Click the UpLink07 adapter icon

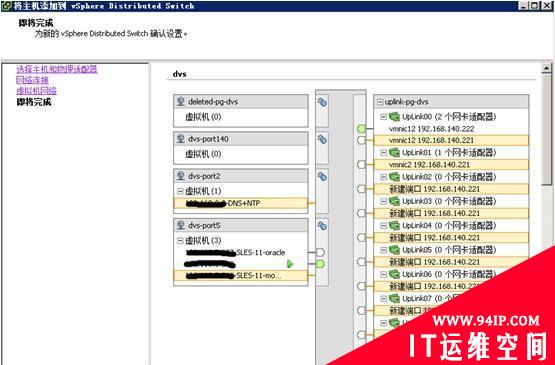coord(394,298)
